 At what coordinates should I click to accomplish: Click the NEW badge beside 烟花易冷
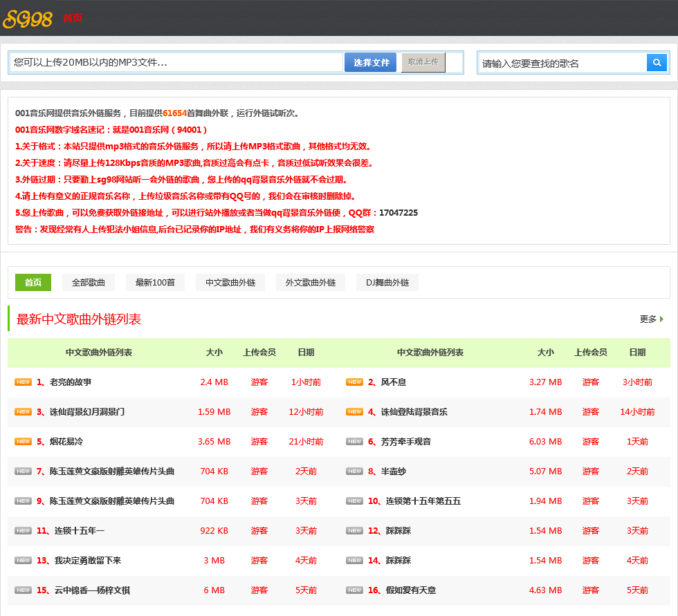point(24,441)
